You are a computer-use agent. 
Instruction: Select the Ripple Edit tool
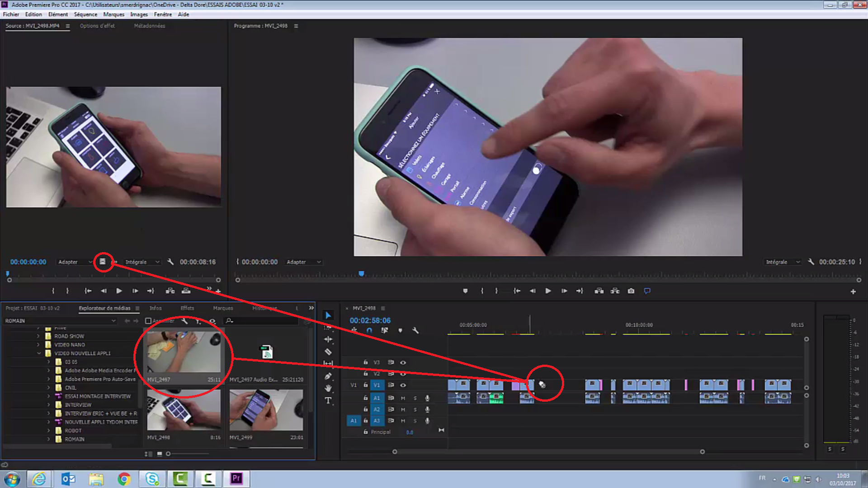coord(328,339)
